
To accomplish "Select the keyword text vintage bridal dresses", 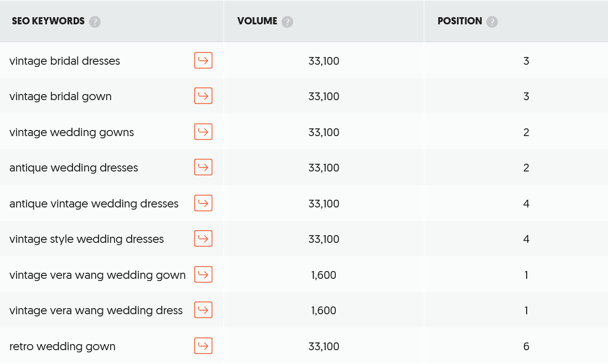I will pos(64,61).
